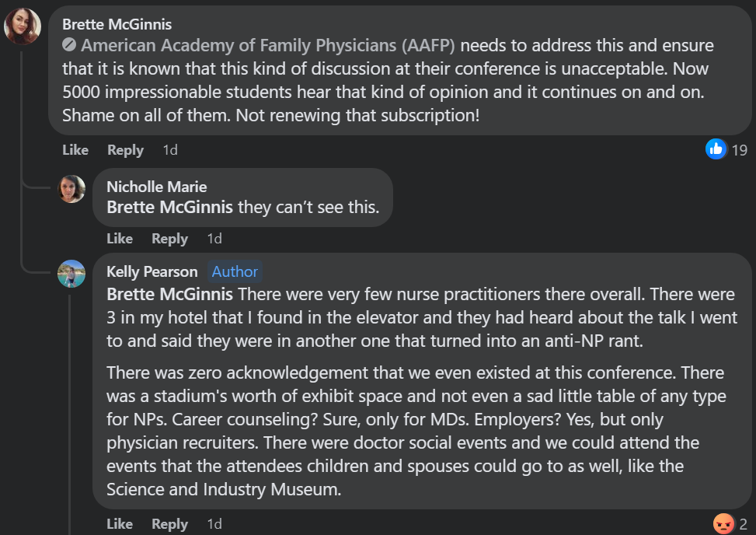The image size is (756, 535).
Task: Open the 1d timestamp on Kelly's comment
Action: 214,523
